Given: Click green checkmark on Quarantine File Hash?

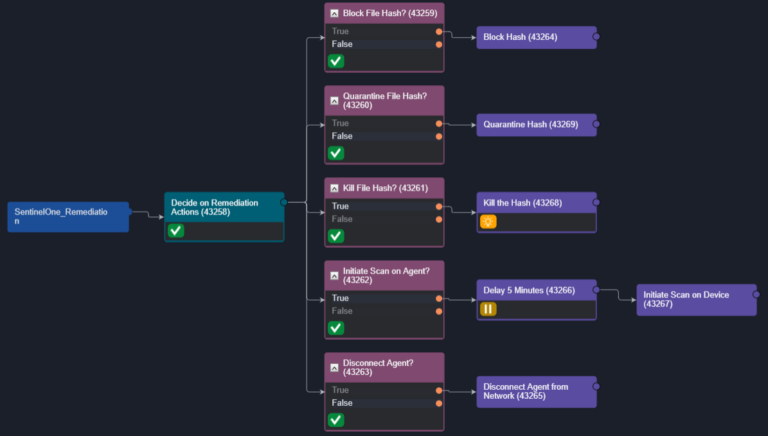Looking at the screenshot, I should [336, 153].
